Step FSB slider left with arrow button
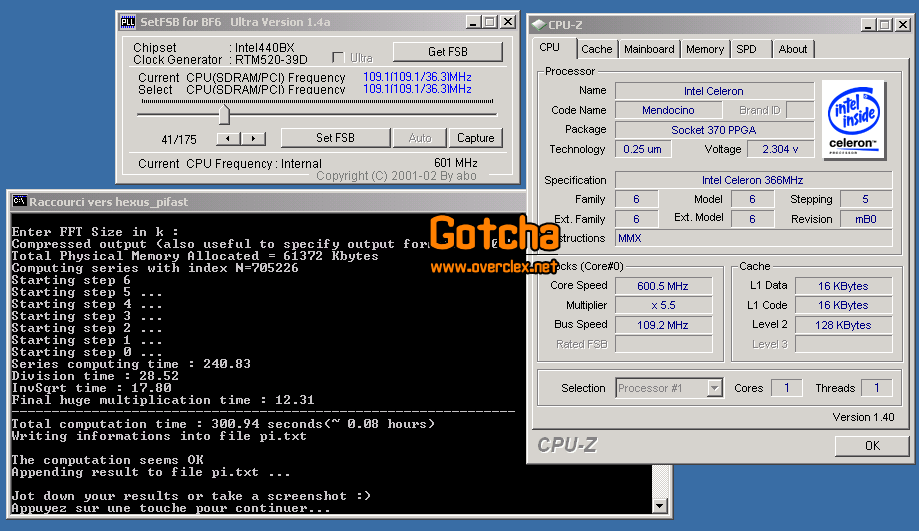Screen dimensions: 919x531 229,138
